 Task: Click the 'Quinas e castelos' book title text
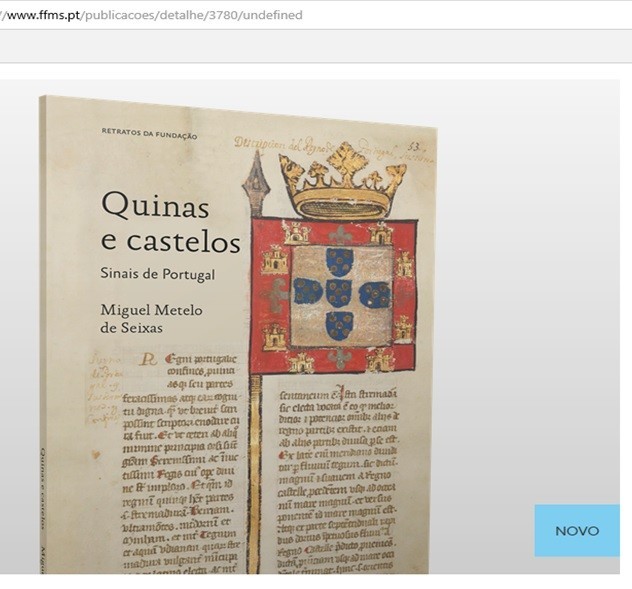[170, 222]
